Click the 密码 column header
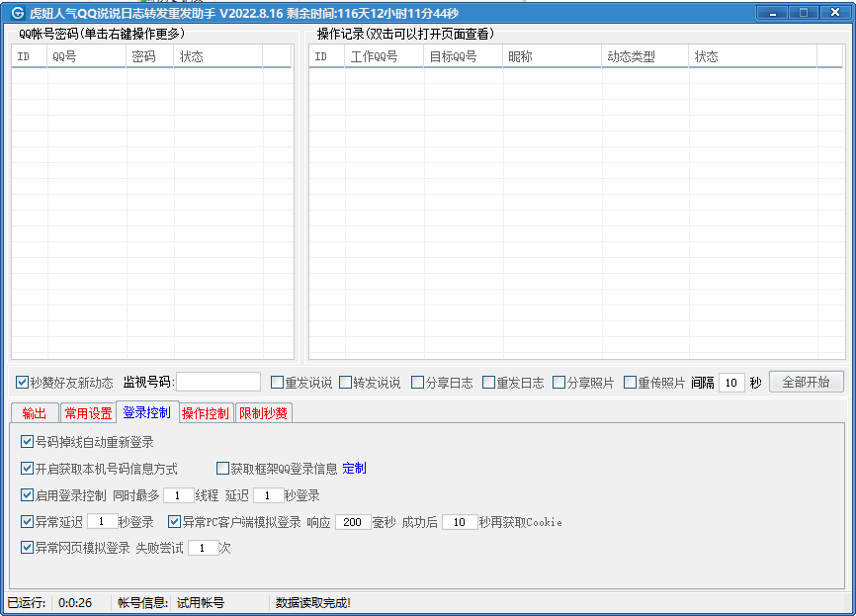The height and width of the screenshot is (616, 856). click(x=149, y=56)
